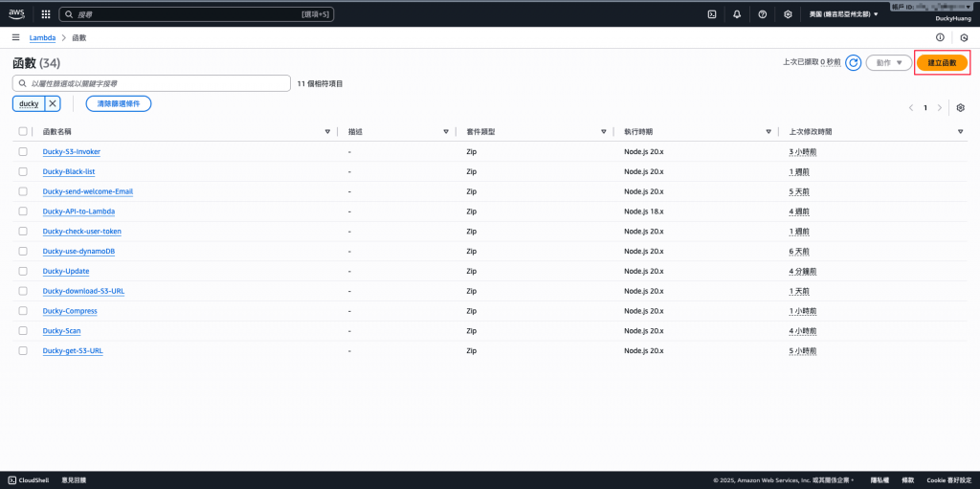Open Ducky-Black-list function link
The image size is (980, 489).
point(69,171)
